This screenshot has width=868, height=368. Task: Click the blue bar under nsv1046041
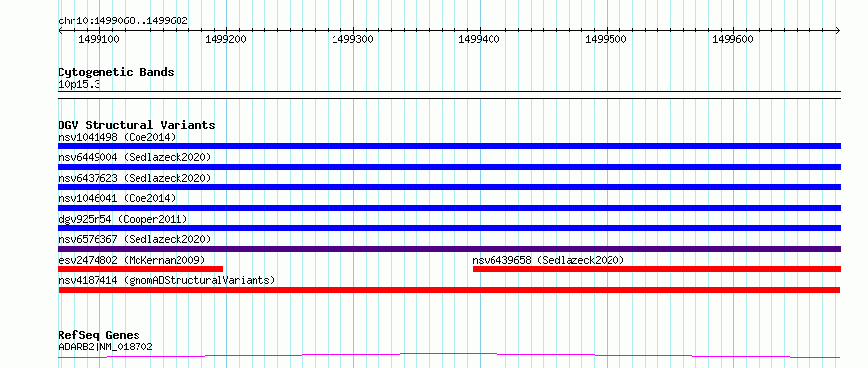click(x=449, y=208)
